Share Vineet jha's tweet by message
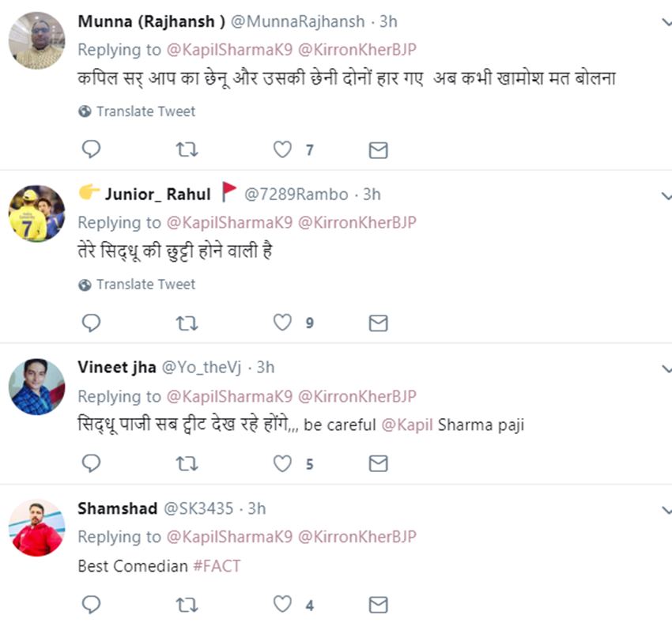The image size is (672, 623). 379,464
